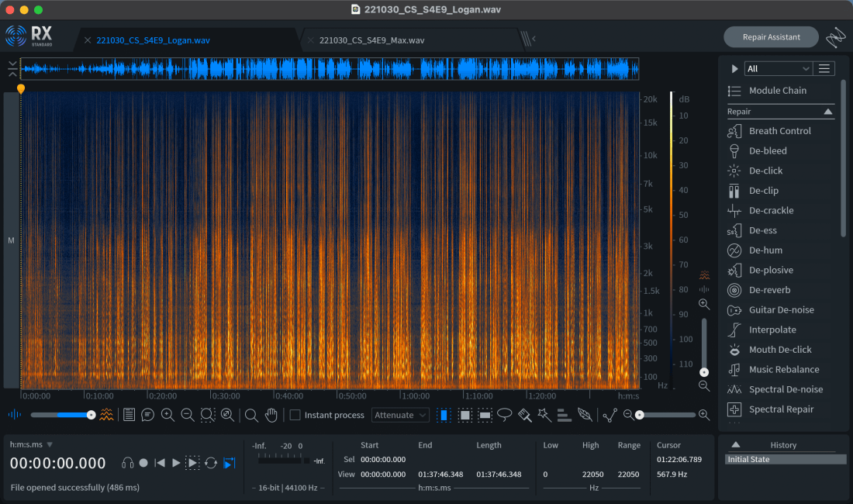
Task: Open the Mouth De-click module
Action: tap(780, 350)
